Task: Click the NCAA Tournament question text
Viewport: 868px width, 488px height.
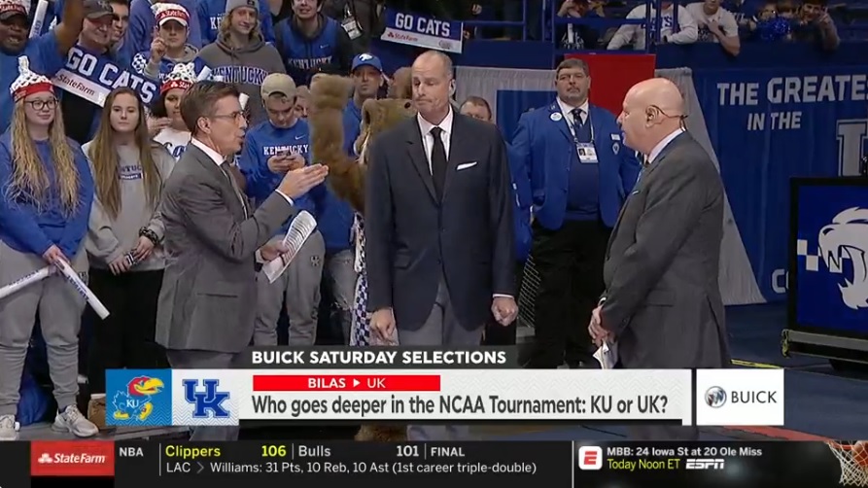Action: 460,405
